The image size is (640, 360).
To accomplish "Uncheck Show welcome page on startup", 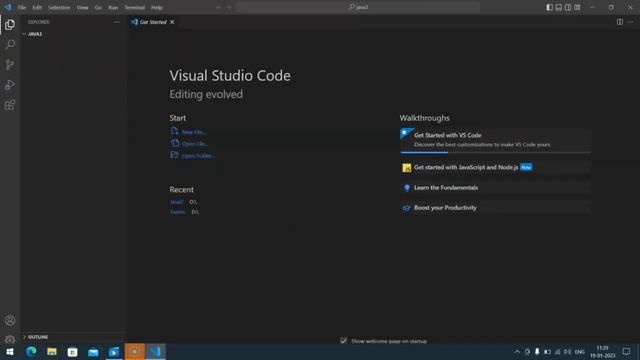I will pos(343,340).
